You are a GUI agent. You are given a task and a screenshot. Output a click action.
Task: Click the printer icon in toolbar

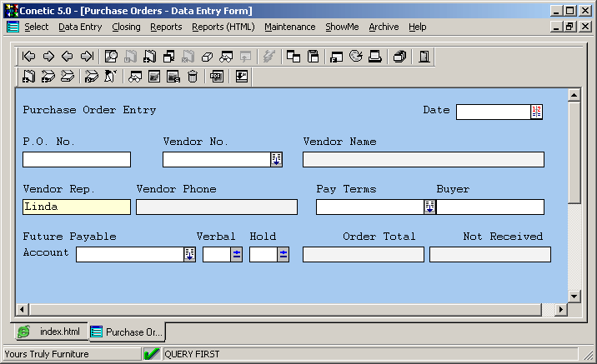375,57
